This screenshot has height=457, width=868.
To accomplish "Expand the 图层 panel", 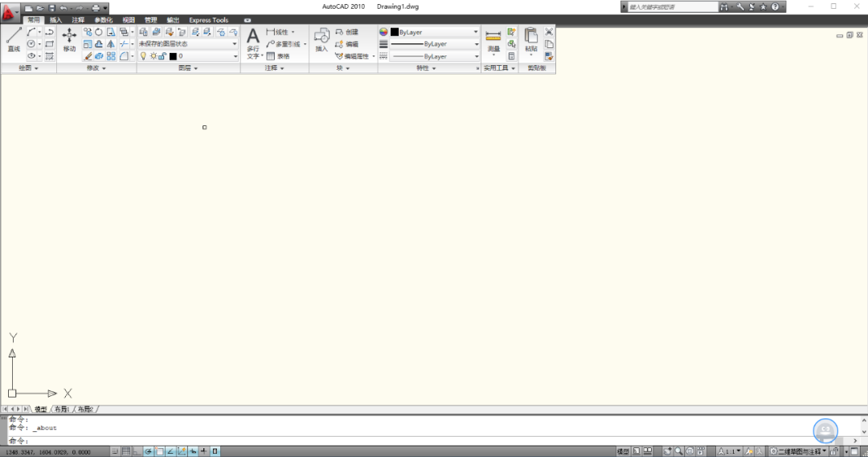I will coord(188,68).
